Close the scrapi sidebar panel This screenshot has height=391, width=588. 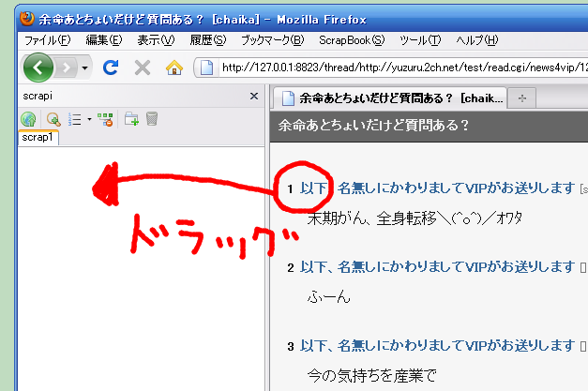click(254, 97)
